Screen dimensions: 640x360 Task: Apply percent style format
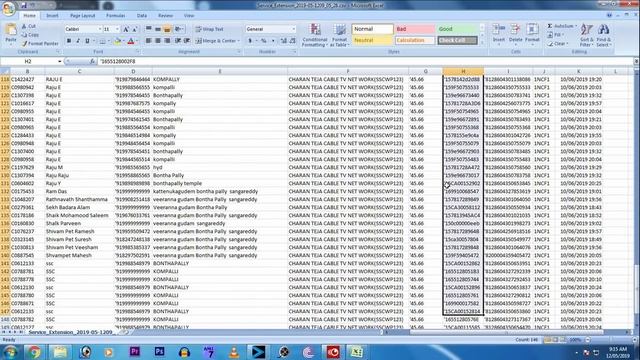click(x=264, y=41)
